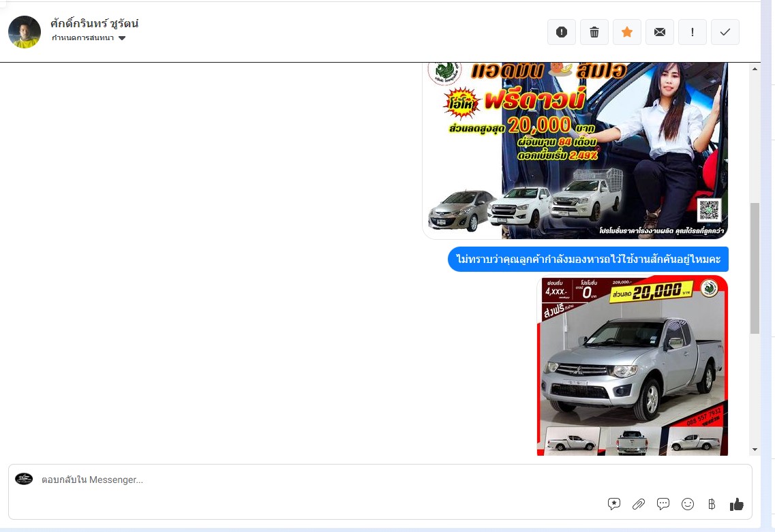Send a thumbs-up like

(737, 504)
